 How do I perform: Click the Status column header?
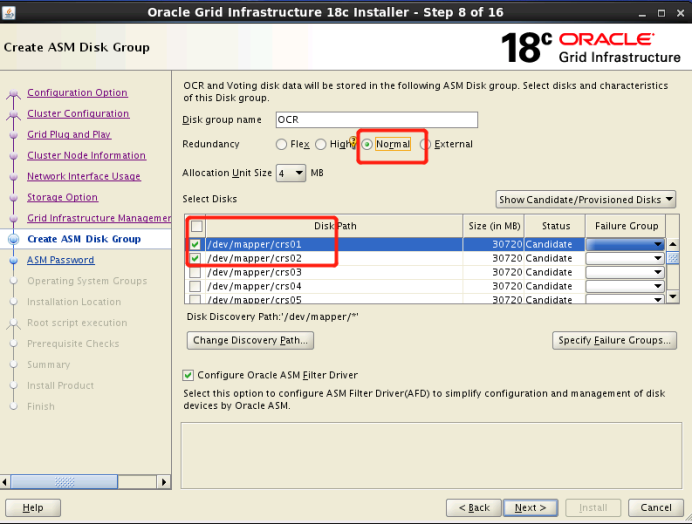555,226
